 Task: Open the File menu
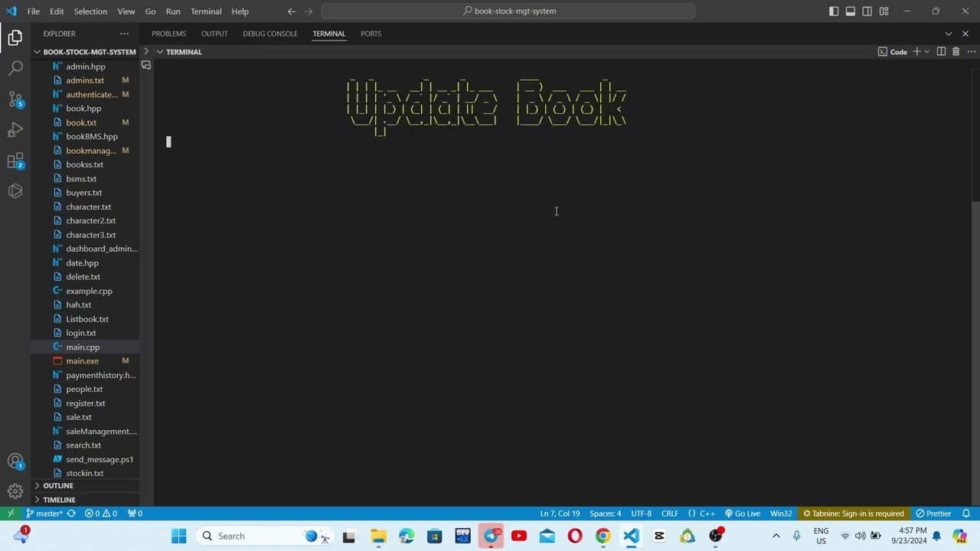34,11
